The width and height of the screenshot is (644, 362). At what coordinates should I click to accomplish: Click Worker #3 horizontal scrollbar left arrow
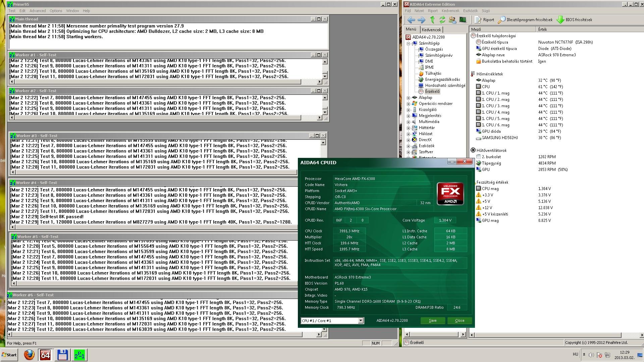13,172
